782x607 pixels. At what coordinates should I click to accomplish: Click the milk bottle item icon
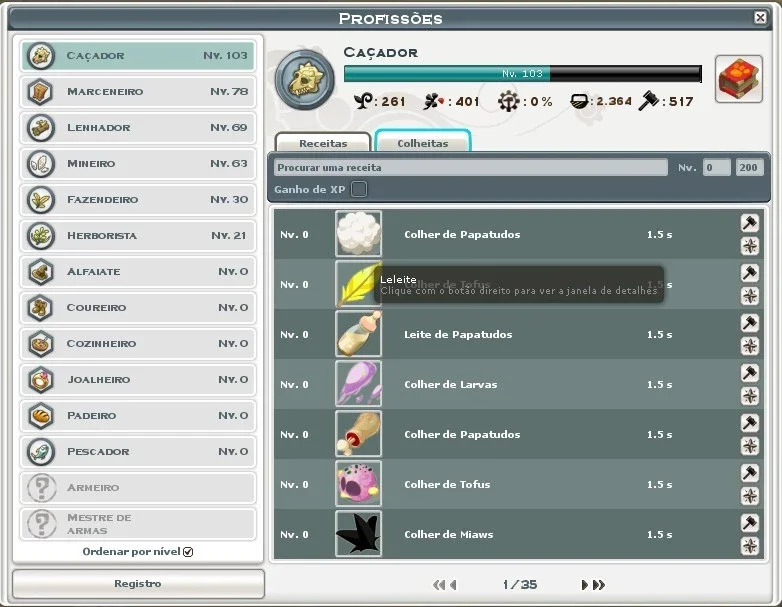(359, 334)
